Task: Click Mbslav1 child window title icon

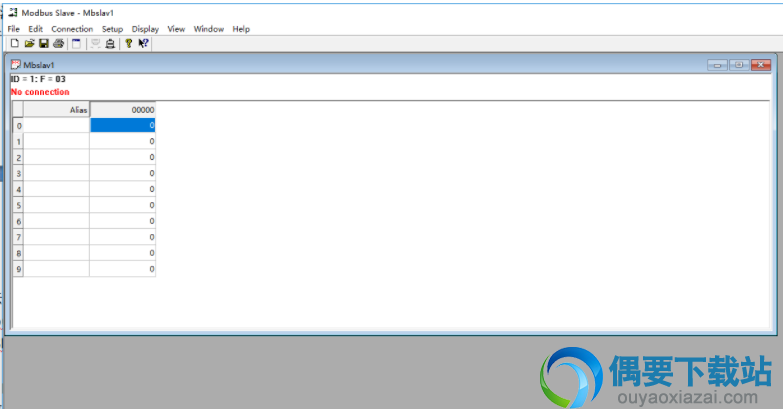Action: (x=16, y=65)
